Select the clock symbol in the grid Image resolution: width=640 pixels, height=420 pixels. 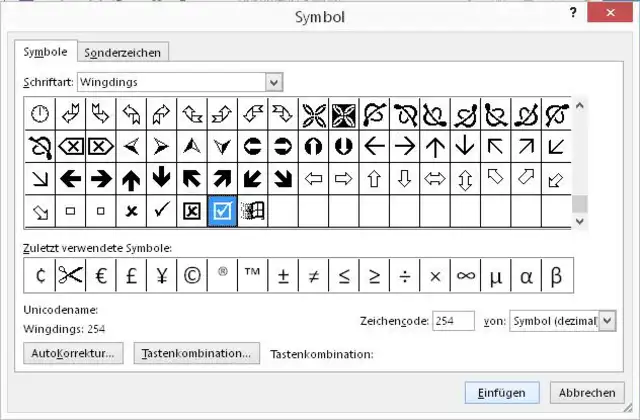(39, 114)
